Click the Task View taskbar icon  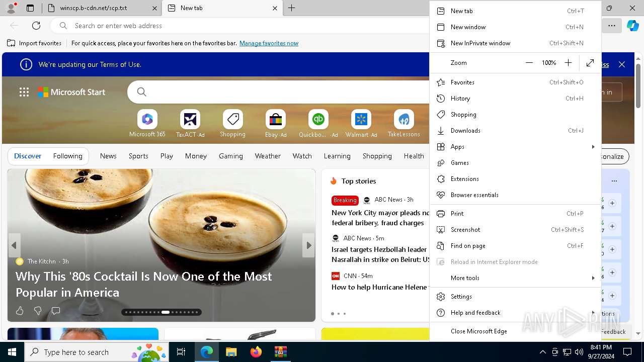181,352
